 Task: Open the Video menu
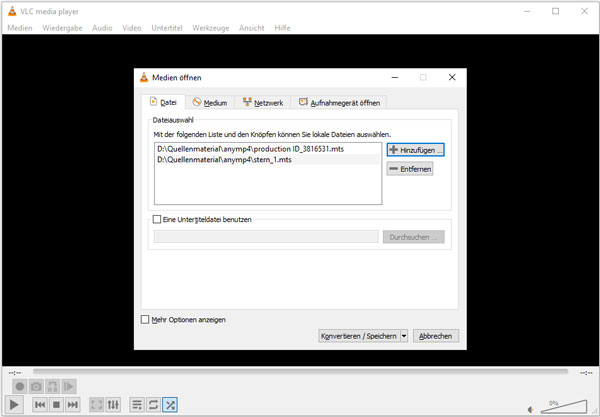[132, 28]
